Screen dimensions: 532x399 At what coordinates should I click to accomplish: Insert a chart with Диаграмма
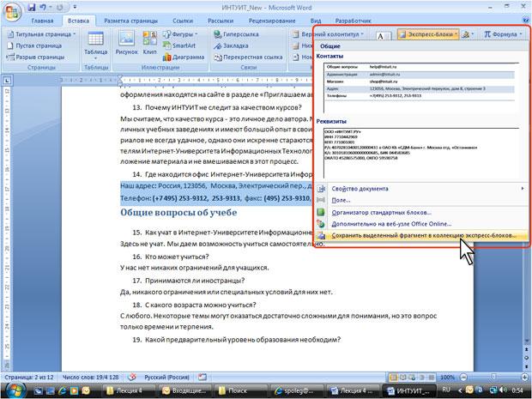coord(184,57)
